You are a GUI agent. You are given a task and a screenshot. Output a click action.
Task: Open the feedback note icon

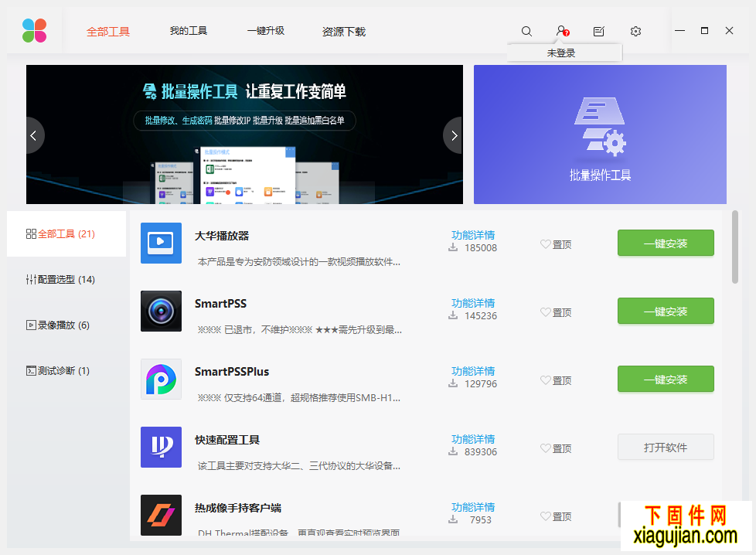click(599, 32)
